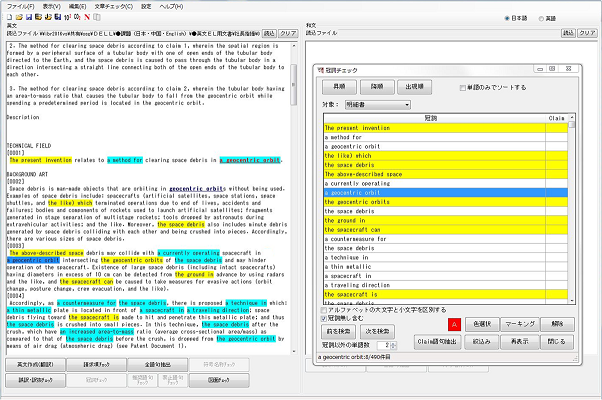602x400 pixels.
Task: Select 'the spacecraft is' row in list
Action: point(446,294)
